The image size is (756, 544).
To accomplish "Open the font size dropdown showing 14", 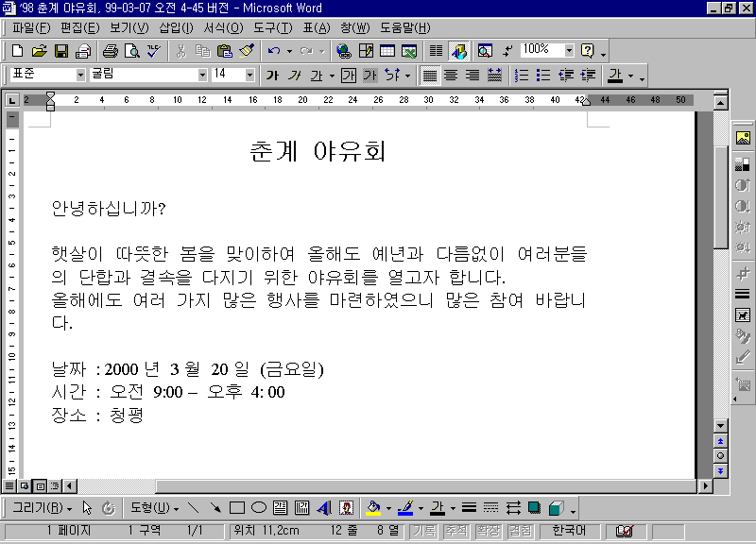I will click(x=249, y=75).
